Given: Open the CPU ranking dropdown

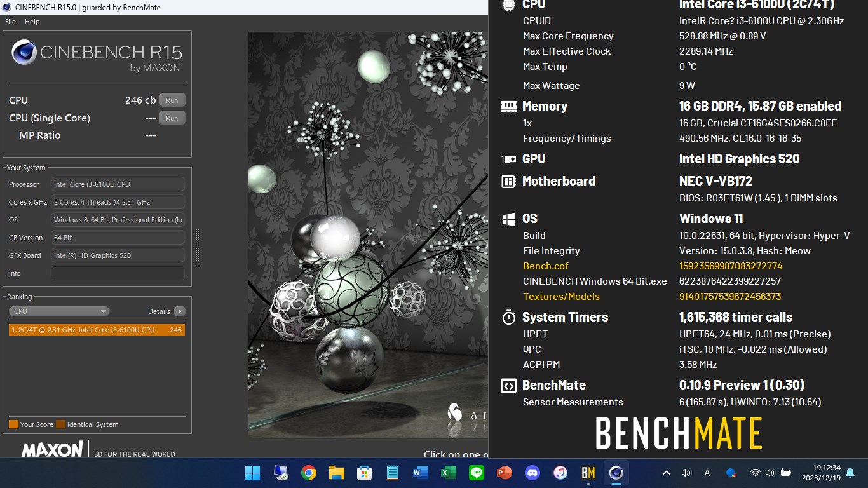Looking at the screenshot, I should [59, 311].
